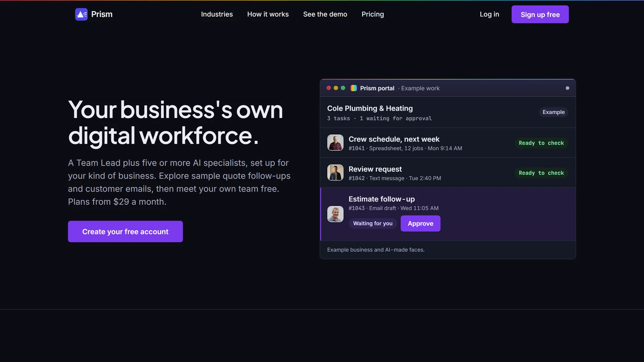Viewport: 644px width, 362px height.
Task: Click '#1043 · Email draft' details
Action: (x=393, y=208)
